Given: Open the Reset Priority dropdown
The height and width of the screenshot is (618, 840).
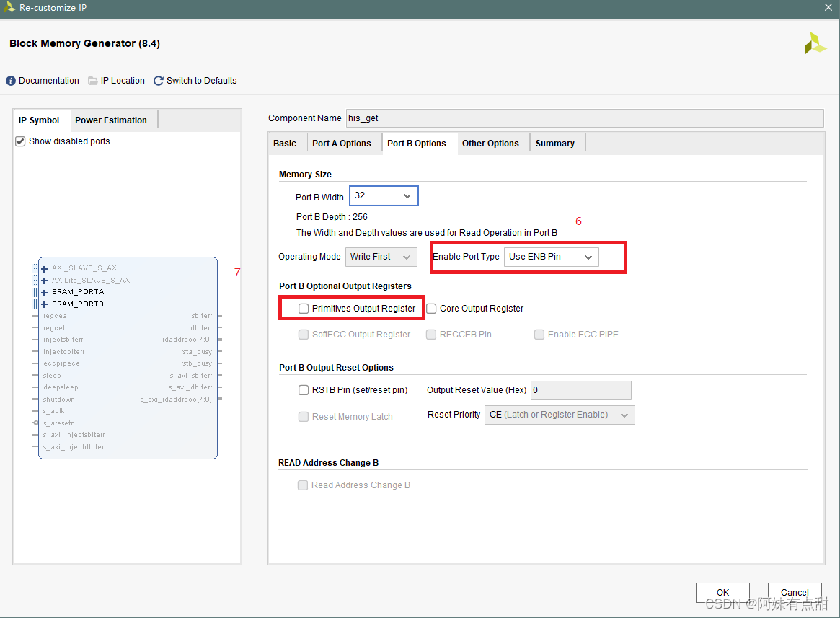Looking at the screenshot, I should pyautogui.click(x=560, y=415).
